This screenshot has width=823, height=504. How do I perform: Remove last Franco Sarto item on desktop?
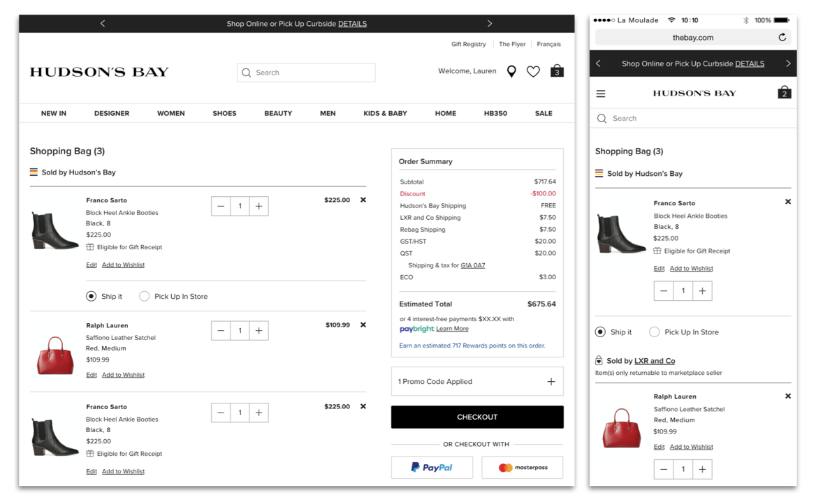pos(363,406)
